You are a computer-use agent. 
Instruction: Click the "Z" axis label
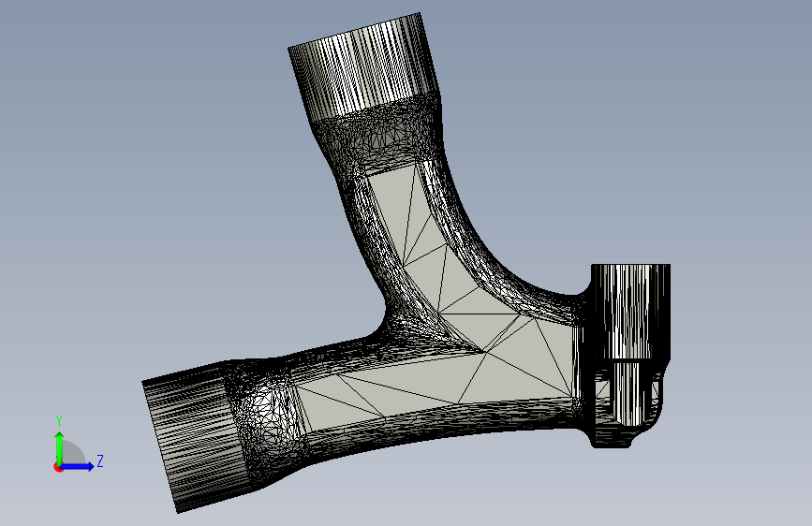[100, 460]
